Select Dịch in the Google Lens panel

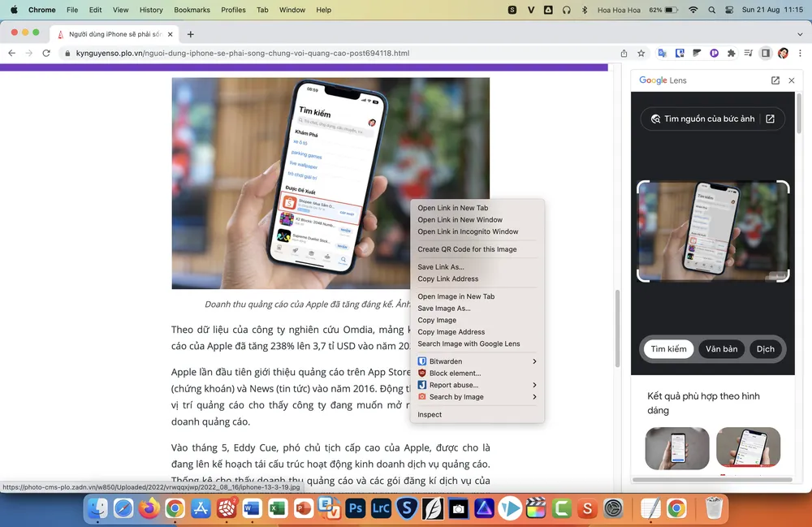tap(765, 348)
